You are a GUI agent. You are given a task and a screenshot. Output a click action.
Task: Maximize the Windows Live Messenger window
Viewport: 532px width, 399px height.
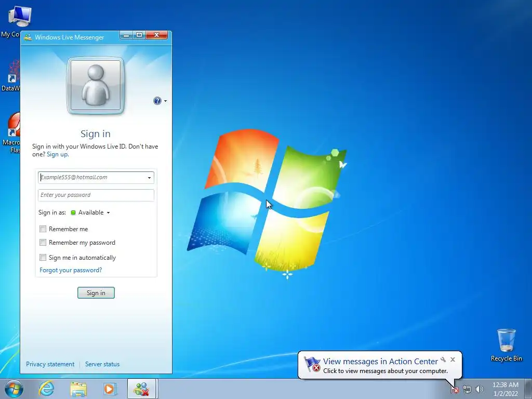(139, 35)
